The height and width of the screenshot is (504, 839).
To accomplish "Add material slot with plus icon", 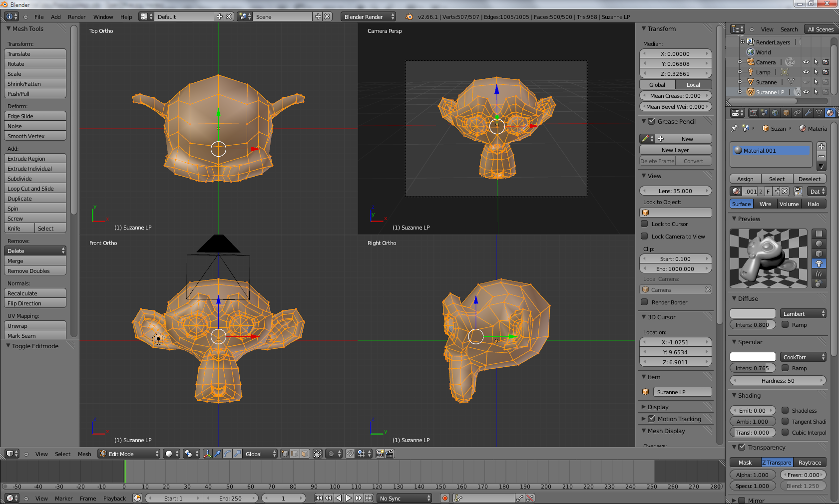I will [822, 146].
